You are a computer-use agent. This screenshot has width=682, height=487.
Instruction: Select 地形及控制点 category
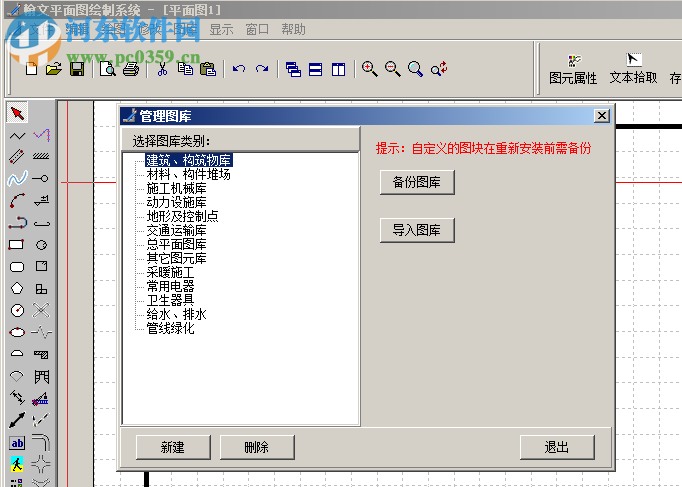click(x=182, y=216)
